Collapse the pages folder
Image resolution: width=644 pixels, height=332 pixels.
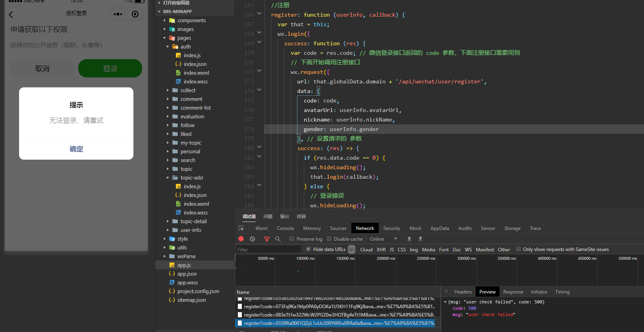(x=165, y=38)
